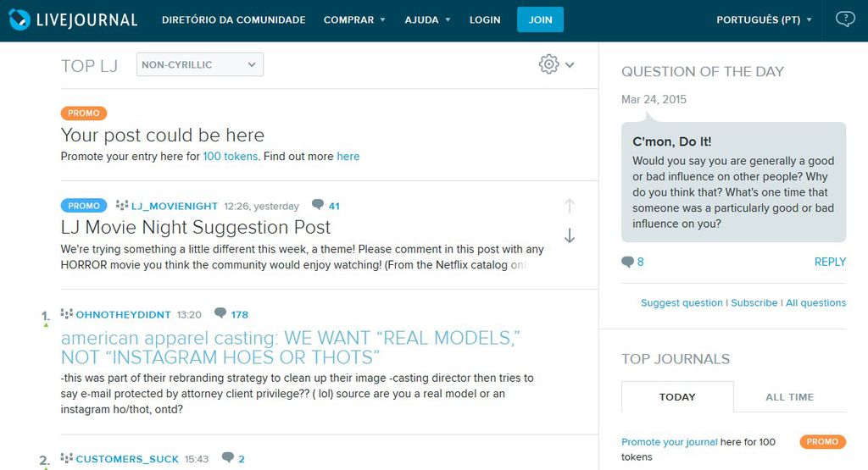Screen dimensions: 868x470
Task: Open the PORTUGUÊS (PT) language selector
Action: coord(764,20)
